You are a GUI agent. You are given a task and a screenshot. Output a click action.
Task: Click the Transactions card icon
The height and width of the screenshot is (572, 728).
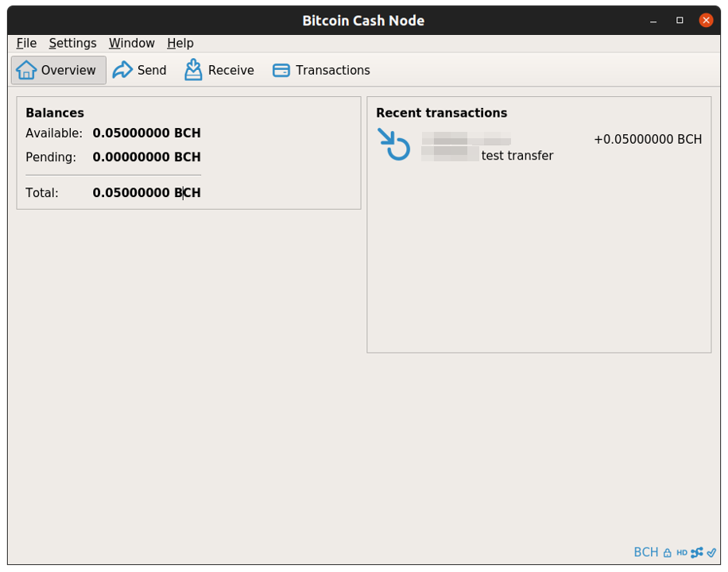pyautogui.click(x=281, y=70)
